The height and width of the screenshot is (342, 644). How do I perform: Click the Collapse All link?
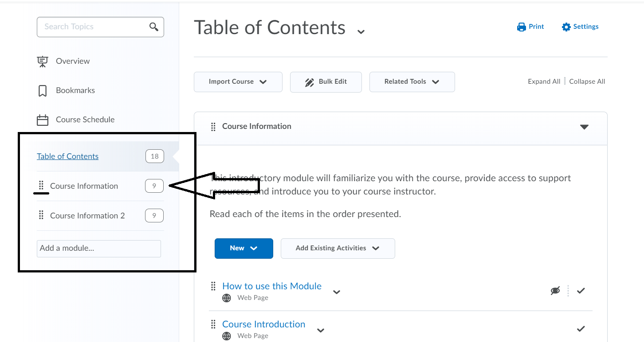tap(587, 82)
